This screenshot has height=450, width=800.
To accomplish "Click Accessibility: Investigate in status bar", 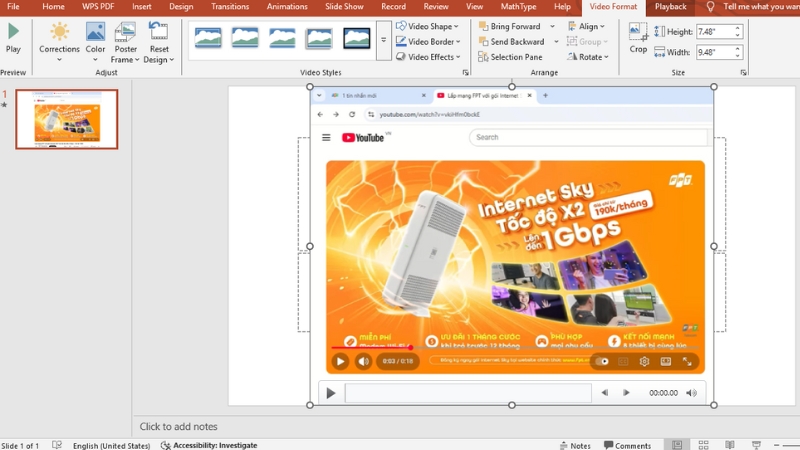I will 208,445.
